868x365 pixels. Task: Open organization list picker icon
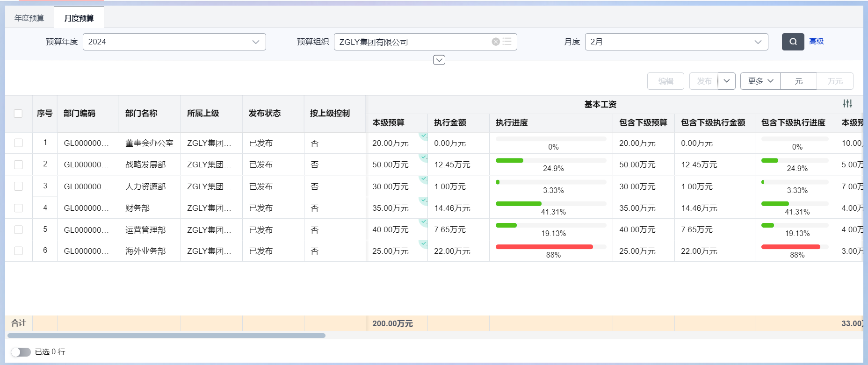click(507, 42)
